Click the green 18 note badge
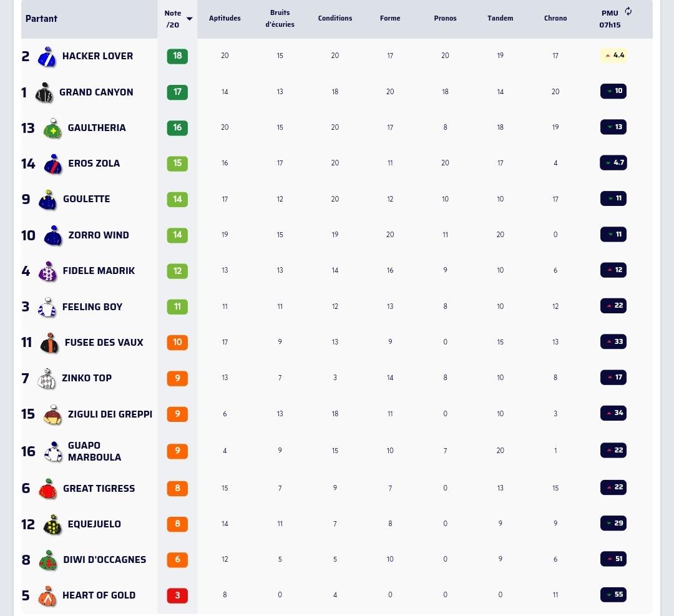674x616 pixels. [x=177, y=56]
